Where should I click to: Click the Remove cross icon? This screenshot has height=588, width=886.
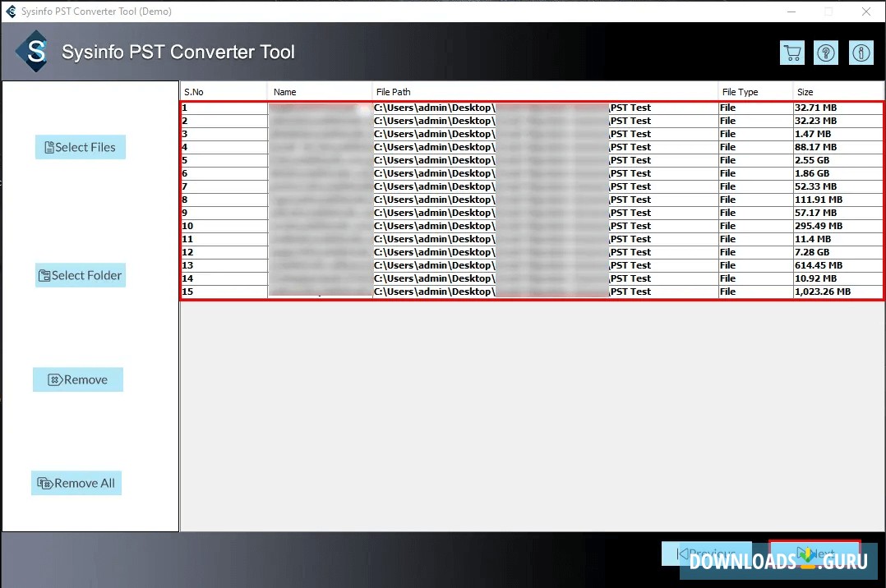pyautogui.click(x=55, y=379)
